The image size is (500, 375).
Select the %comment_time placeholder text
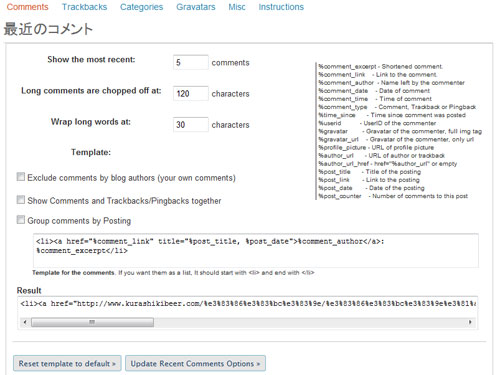tap(343, 99)
